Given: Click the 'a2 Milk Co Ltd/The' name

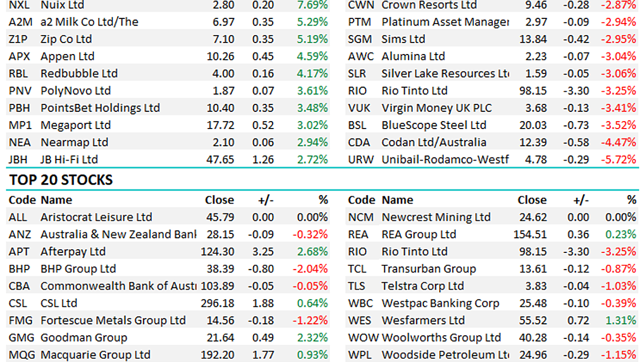Looking at the screenshot, I should coord(89,22).
